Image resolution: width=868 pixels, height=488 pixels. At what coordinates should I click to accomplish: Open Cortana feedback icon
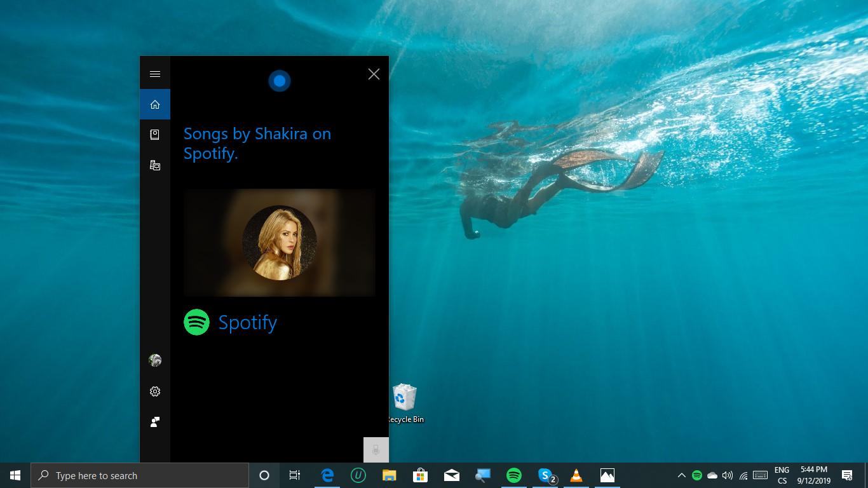point(155,422)
